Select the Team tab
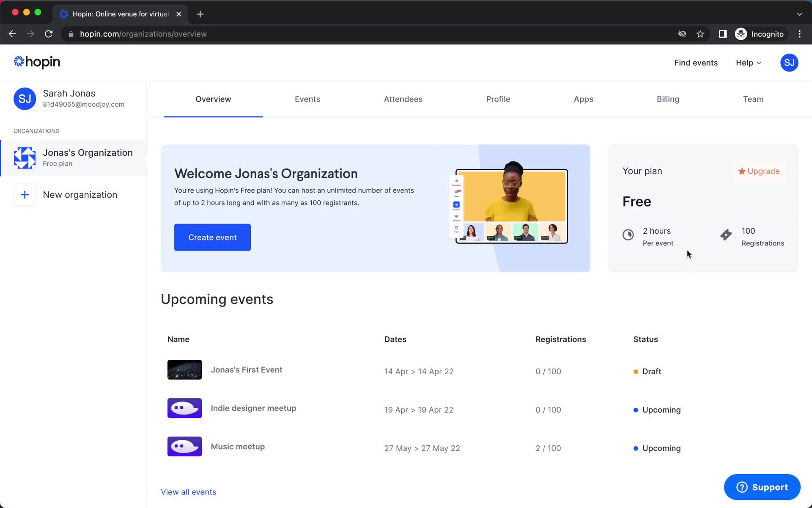This screenshot has width=812, height=508. (753, 99)
